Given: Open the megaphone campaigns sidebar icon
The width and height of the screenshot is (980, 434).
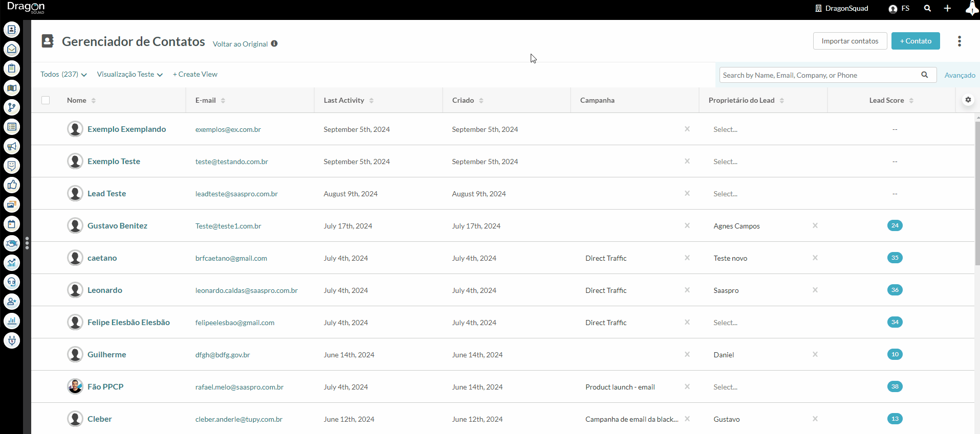Looking at the screenshot, I should (x=12, y=146).
